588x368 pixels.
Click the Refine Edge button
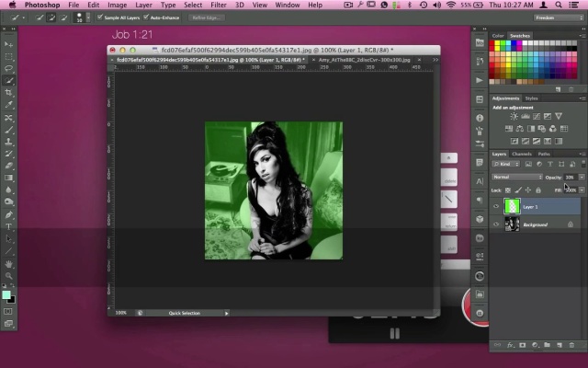point(205,17)
